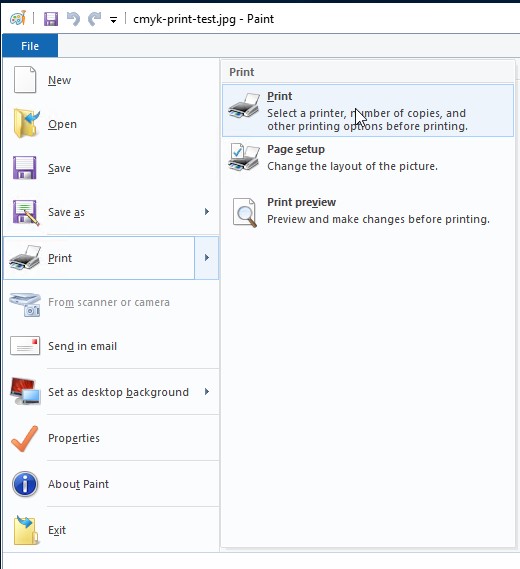This screenshot has width=520, height=569.
Task: Click the Paint palette icon in title bar
Action: (x=18, y=18)
